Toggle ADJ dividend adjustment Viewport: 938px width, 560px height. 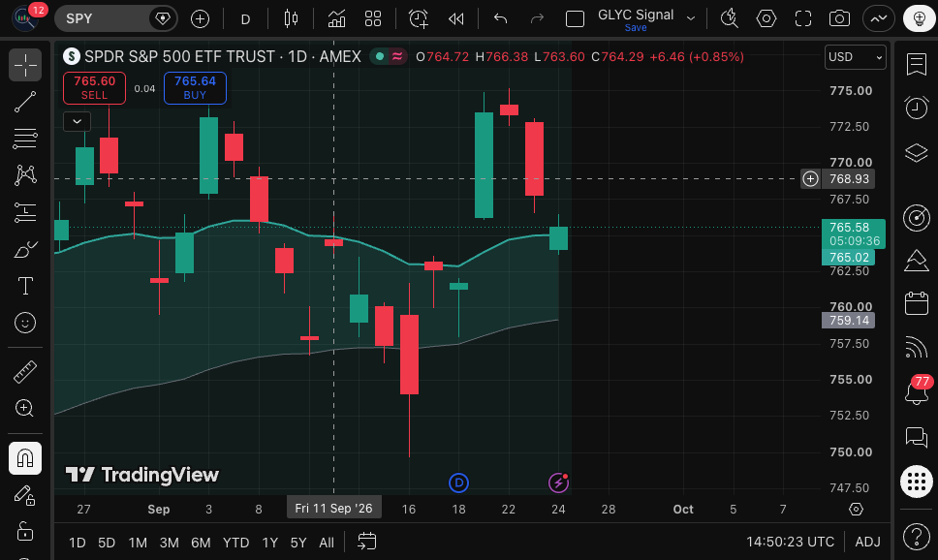867,542
